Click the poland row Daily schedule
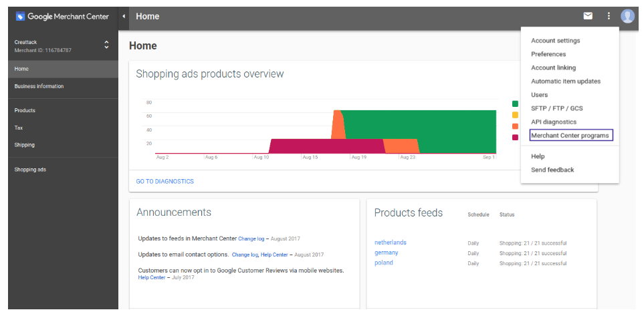This screenshot has width=644, height=318. pyautogui.click(x=473, y=263)
